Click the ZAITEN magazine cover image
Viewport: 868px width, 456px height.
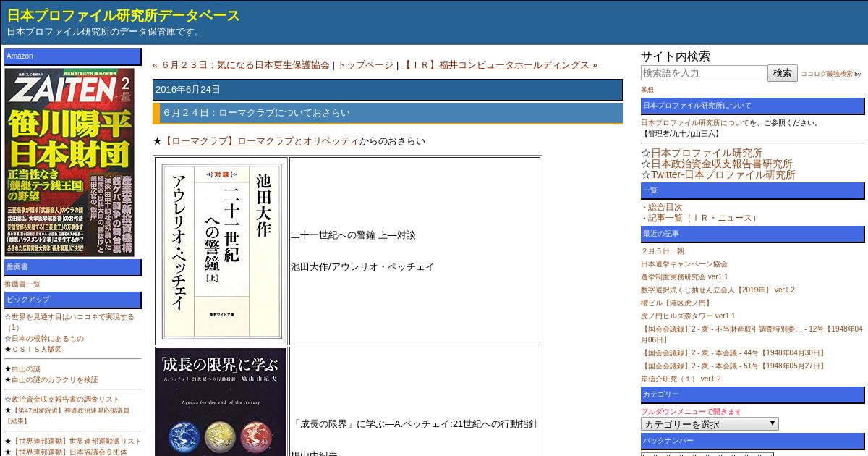(x=69, y=162)
